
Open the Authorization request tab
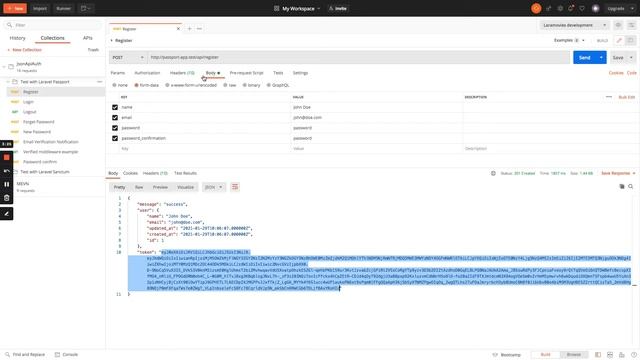(147, 73)
